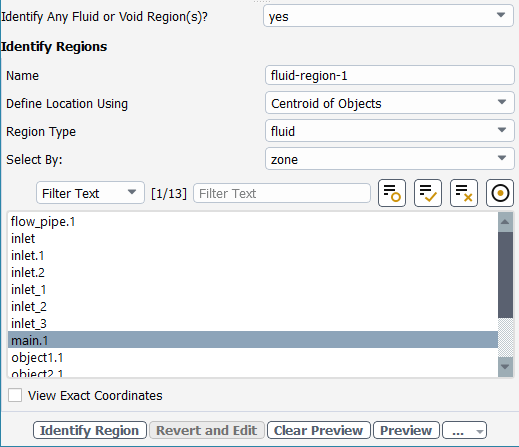Click the filter options list icon
This screenshot has width=519, height=447.
click(x=392, y=193)
